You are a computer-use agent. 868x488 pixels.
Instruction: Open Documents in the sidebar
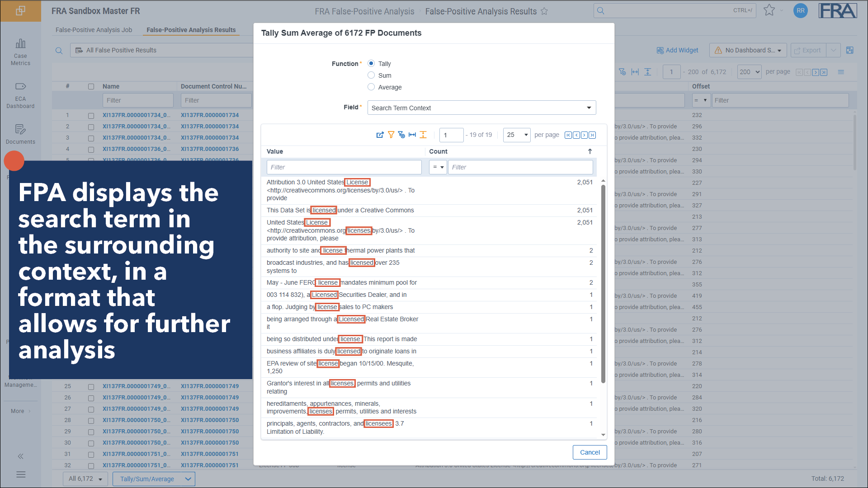[x=21, y=134]
